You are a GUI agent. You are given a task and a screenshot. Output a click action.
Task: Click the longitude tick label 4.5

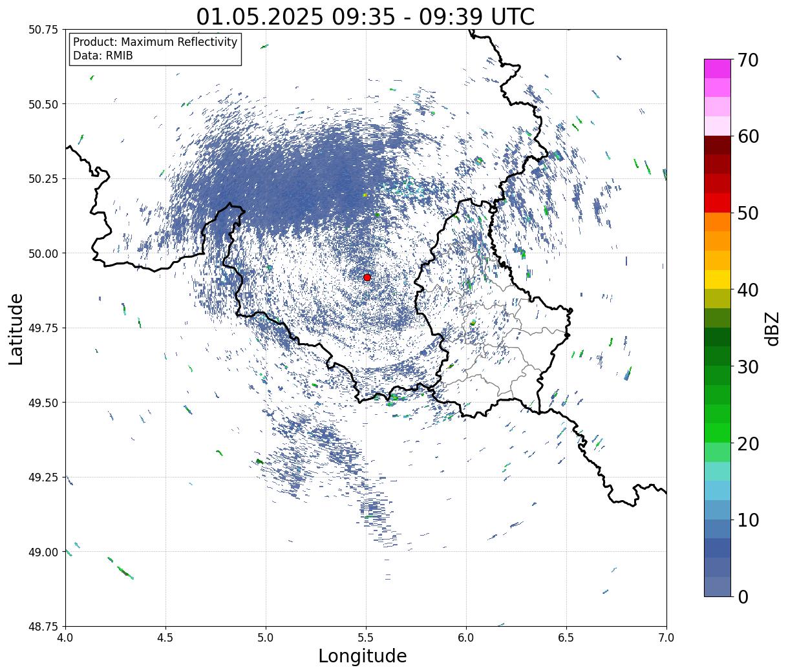click(165, 637)
